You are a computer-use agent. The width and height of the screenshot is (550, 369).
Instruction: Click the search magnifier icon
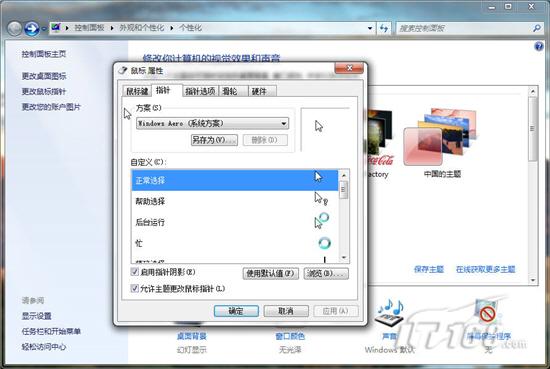coord(537,28)
